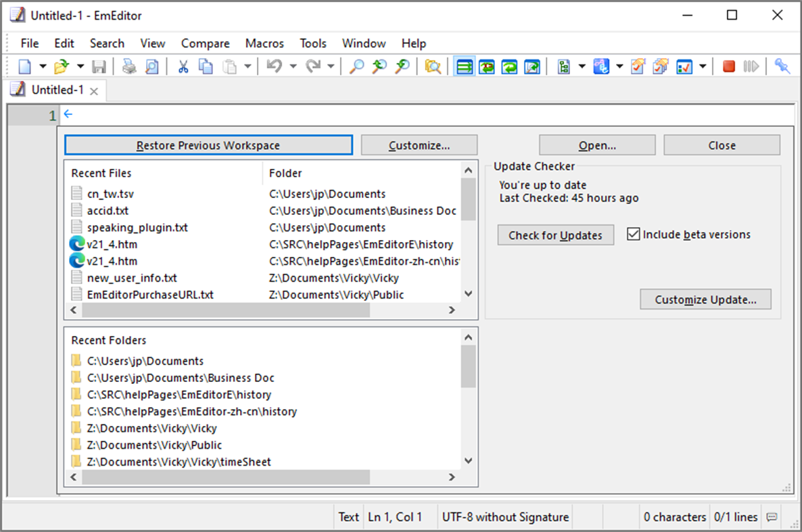Select the Find in Files icon

(433, 66)
